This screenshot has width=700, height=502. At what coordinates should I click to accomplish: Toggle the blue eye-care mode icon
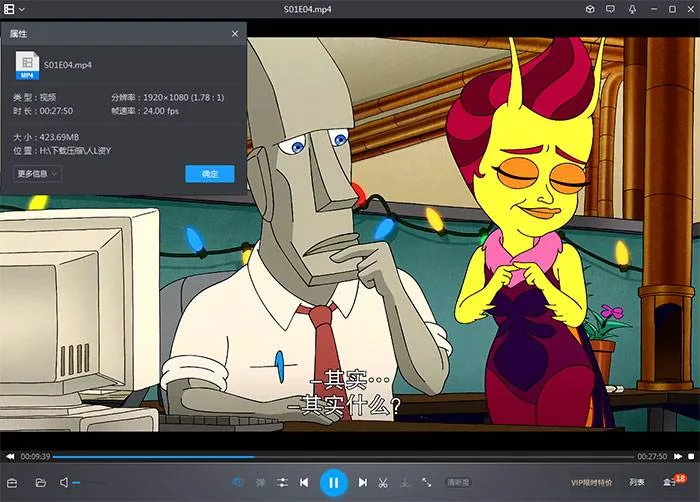(238, 482)
